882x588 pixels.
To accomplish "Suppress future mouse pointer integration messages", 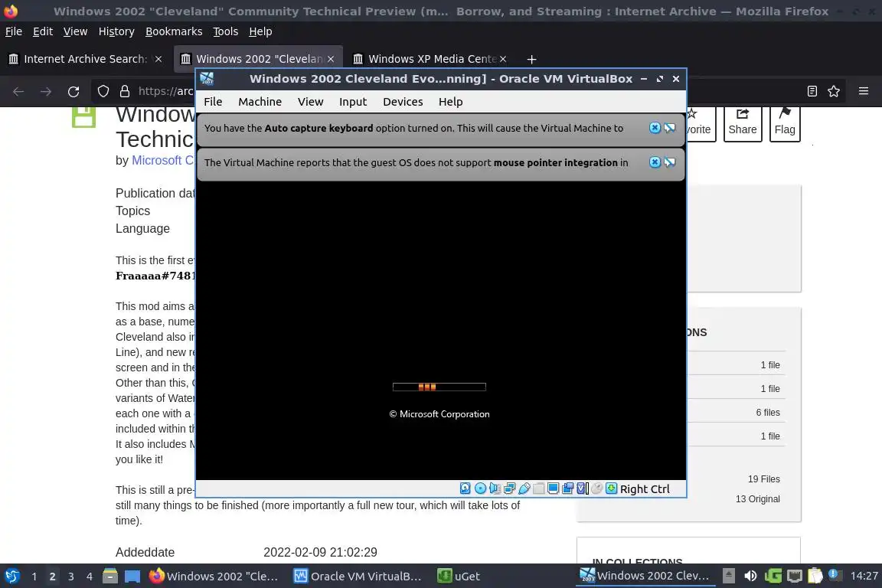I will coord(669,162).
